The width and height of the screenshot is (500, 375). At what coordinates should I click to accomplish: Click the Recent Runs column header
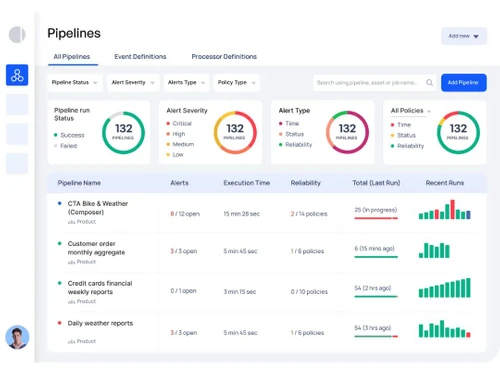coord(445,183)
